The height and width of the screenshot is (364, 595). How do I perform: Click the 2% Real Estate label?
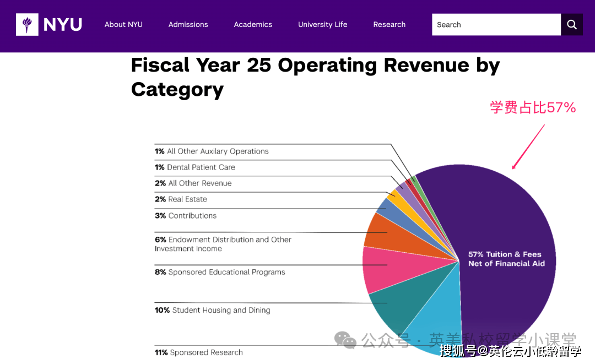click(x=181, y=199)
